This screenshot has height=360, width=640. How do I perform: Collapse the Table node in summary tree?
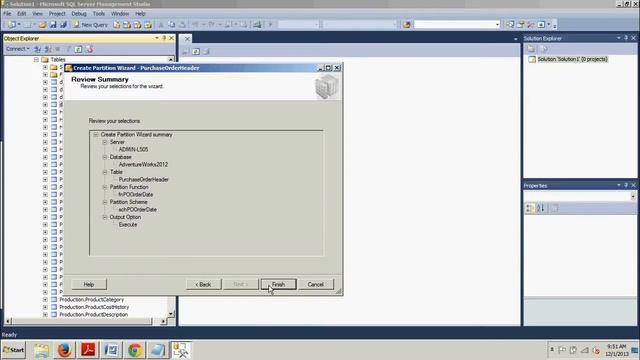pyautogui.click(x=105, y=172)
